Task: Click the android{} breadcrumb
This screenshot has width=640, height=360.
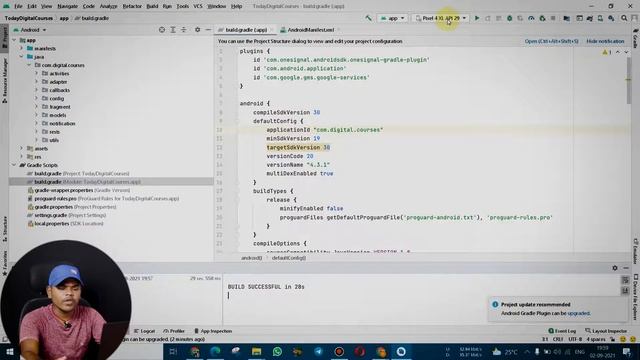Action: point(251,258)
